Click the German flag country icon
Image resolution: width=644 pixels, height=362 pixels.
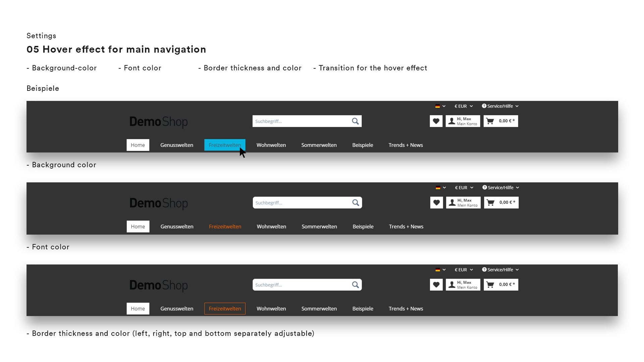[437, 106]
